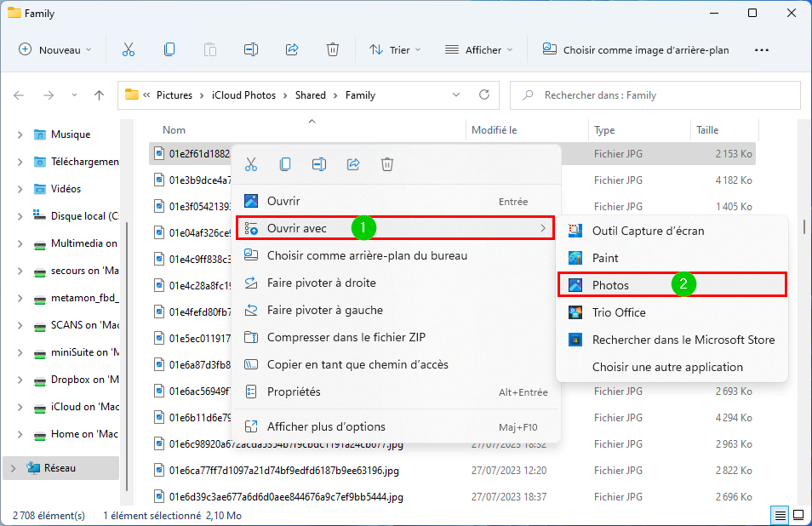The image size is (812, 526).
Task: Open Propriétés from the context menu
Action: coord(396,392)
